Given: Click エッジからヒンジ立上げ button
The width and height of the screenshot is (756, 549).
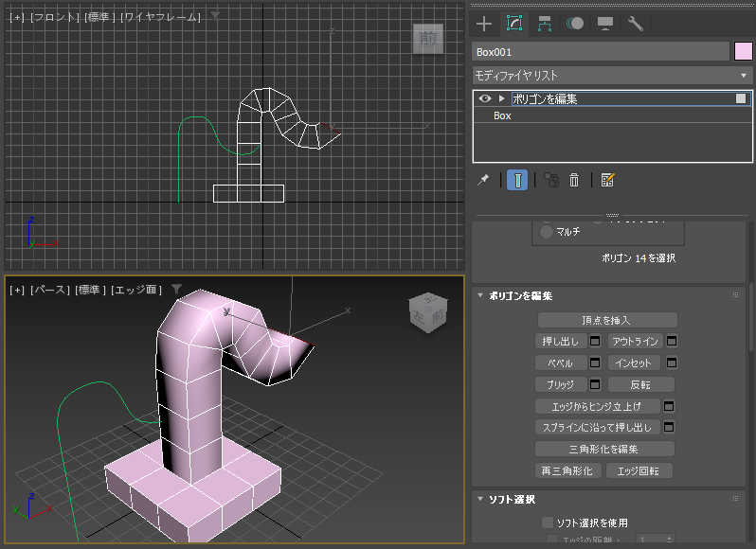Looking at the screenshot, I should [x=597, y=406].
